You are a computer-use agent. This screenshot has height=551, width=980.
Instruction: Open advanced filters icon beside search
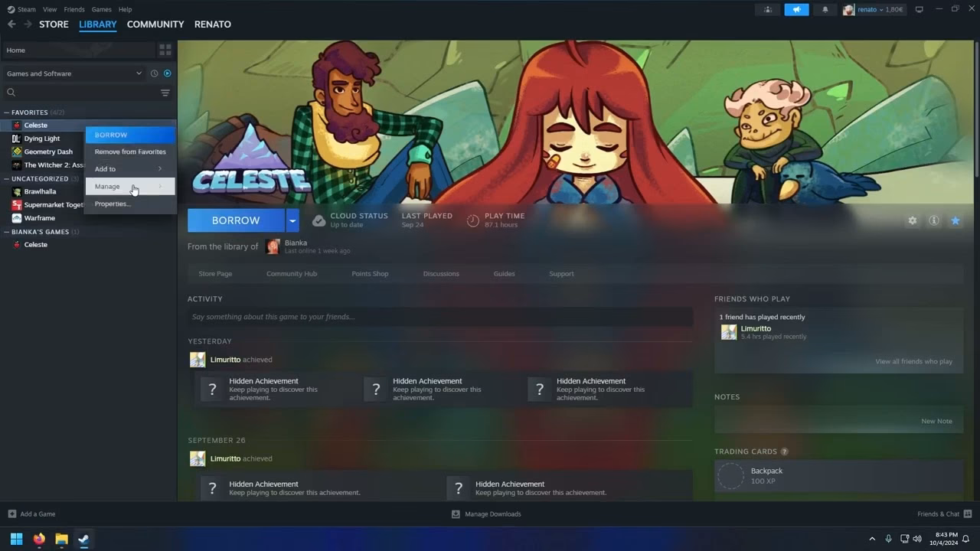click(x=165, y=93)
